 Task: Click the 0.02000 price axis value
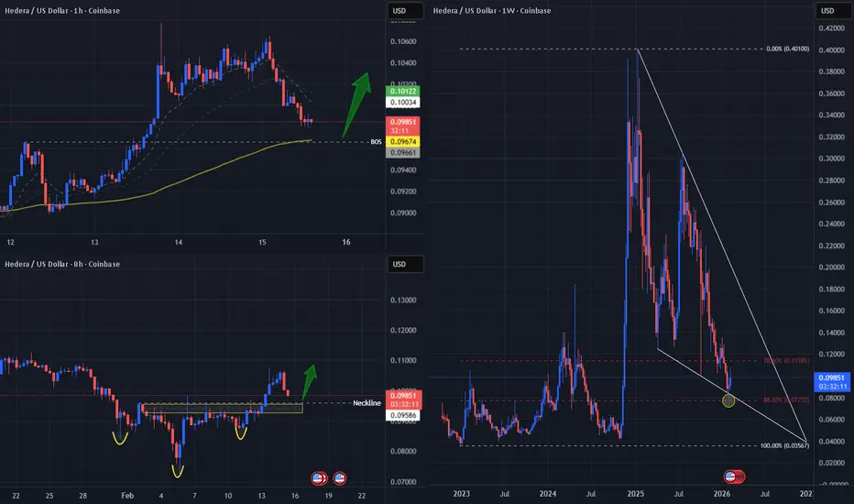pos(832,463)
